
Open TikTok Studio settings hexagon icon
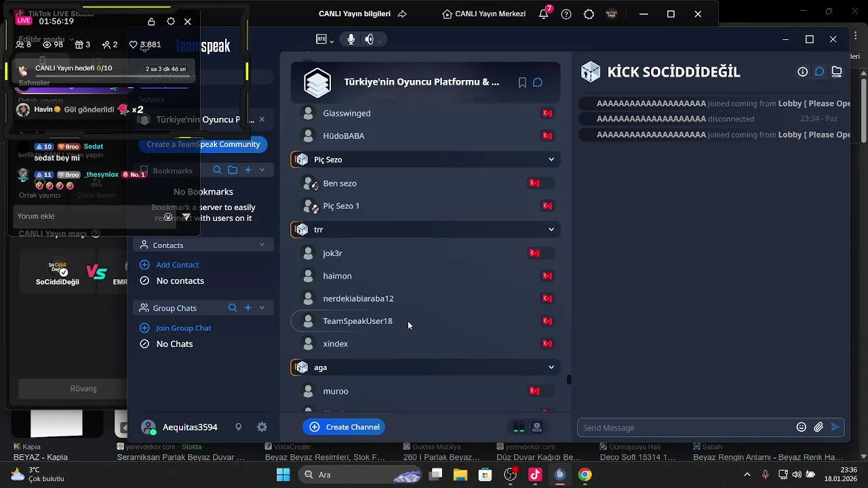pos(589,14)
